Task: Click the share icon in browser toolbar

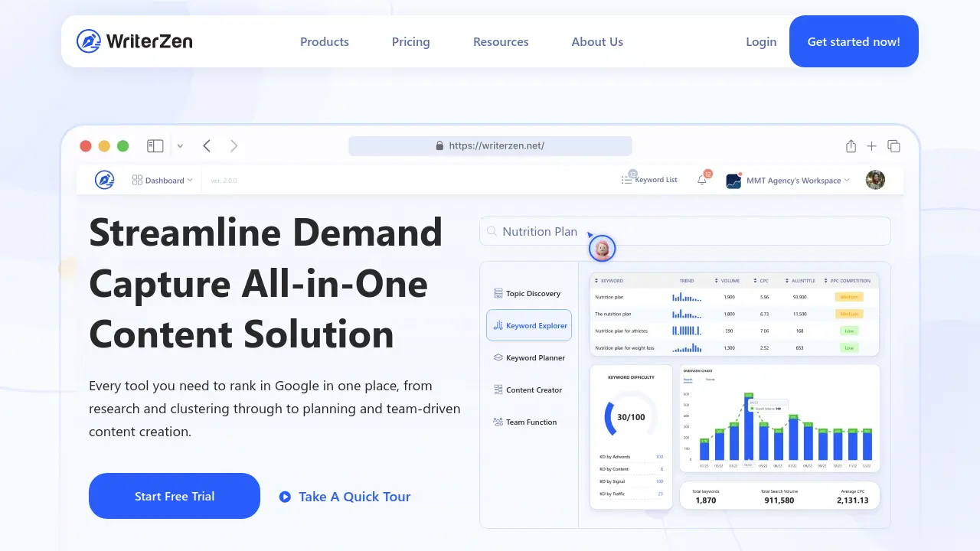Action: (x=851, y=145)
